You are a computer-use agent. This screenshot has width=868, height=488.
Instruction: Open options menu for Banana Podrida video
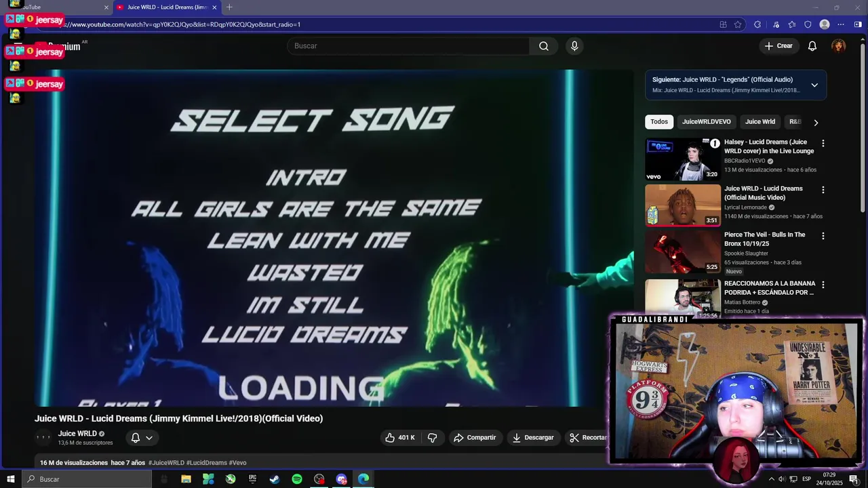(x=823, y=285)
